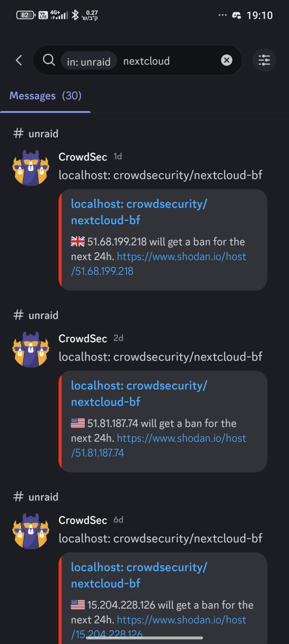Screen dimensions: 289x644
Task: Tap the back arrow icon
Action: [x=18, y=60]
